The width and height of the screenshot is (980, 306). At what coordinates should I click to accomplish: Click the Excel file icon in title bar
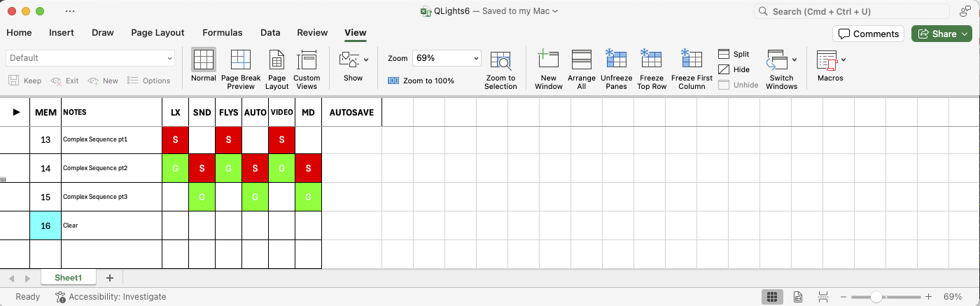pos(425,11)
